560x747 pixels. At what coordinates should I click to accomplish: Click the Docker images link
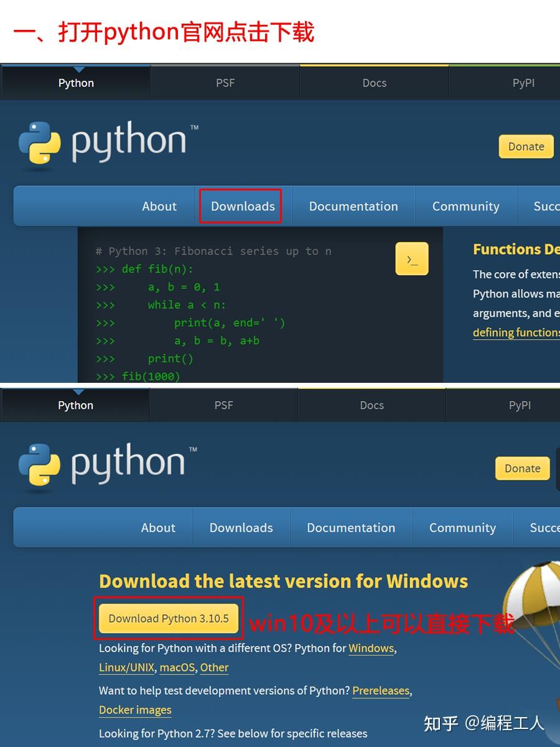pyautogui.click(x=134, y=710)
